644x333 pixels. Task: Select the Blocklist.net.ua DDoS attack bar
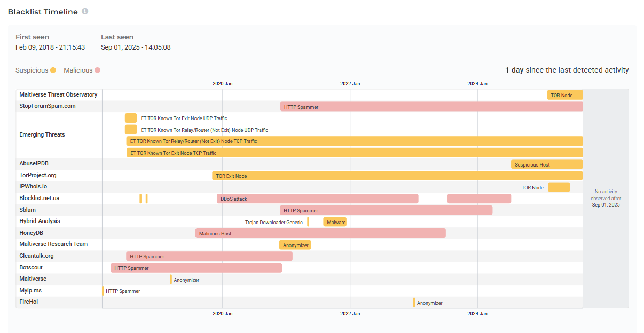(317, 199)
